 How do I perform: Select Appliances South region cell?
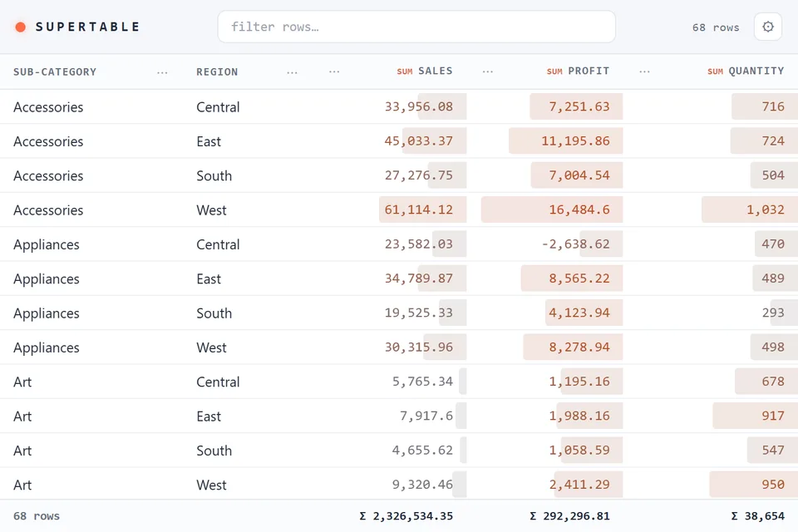pyautogui.click(x=214, y=313)
